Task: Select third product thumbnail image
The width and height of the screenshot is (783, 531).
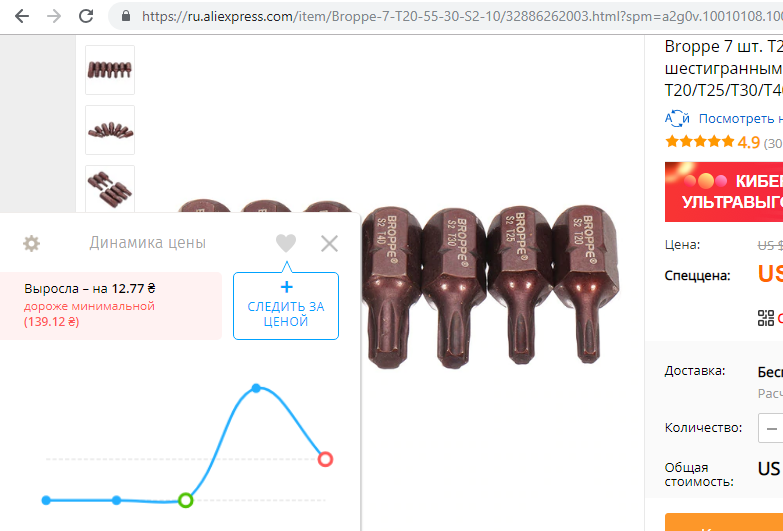Action: coord(110,189)
